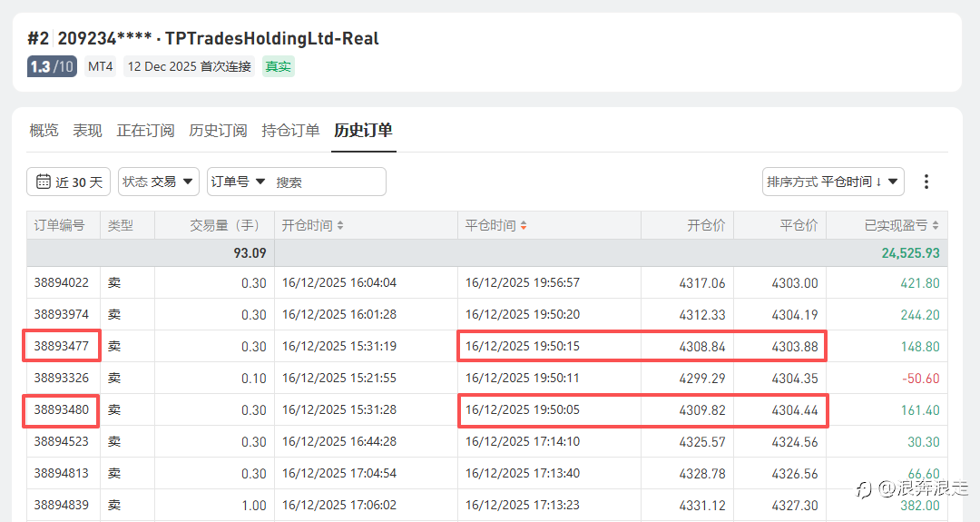Focus the 搜索 order search field
Screen dimensions: 980x522
pyautogui.click(x=327, y=182)
